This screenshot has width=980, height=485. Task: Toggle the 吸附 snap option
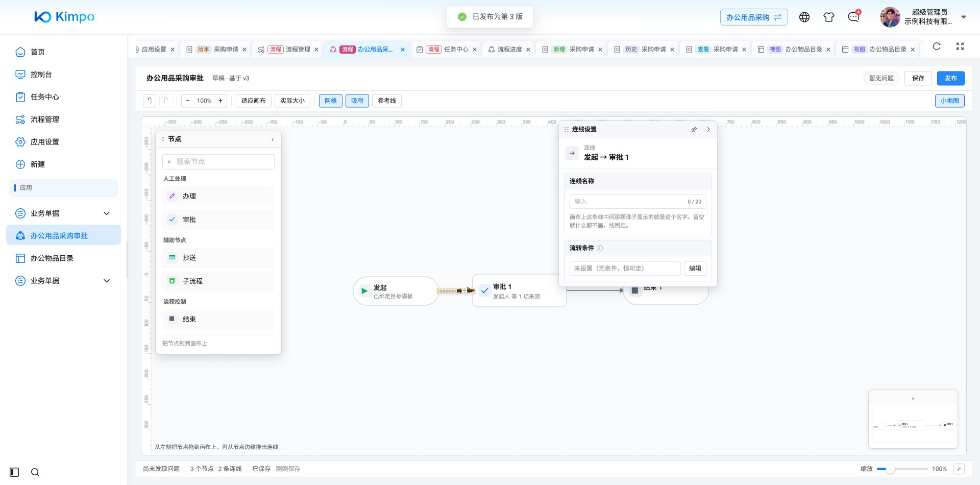[x=357, y=101]
